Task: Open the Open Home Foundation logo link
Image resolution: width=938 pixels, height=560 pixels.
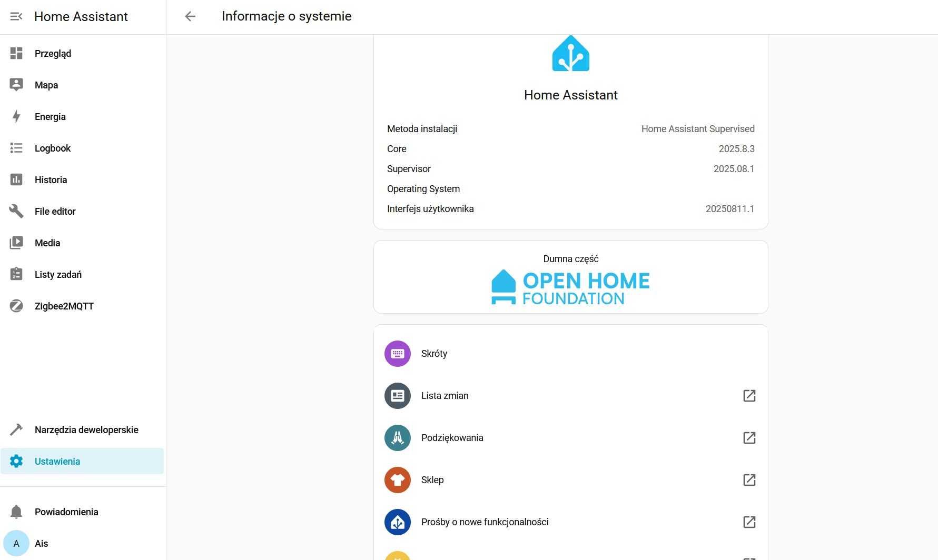Action: coord(571,287)
